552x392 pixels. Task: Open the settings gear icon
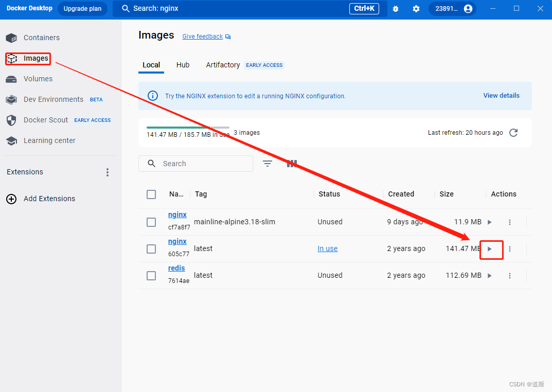click(x=416, y=9)
